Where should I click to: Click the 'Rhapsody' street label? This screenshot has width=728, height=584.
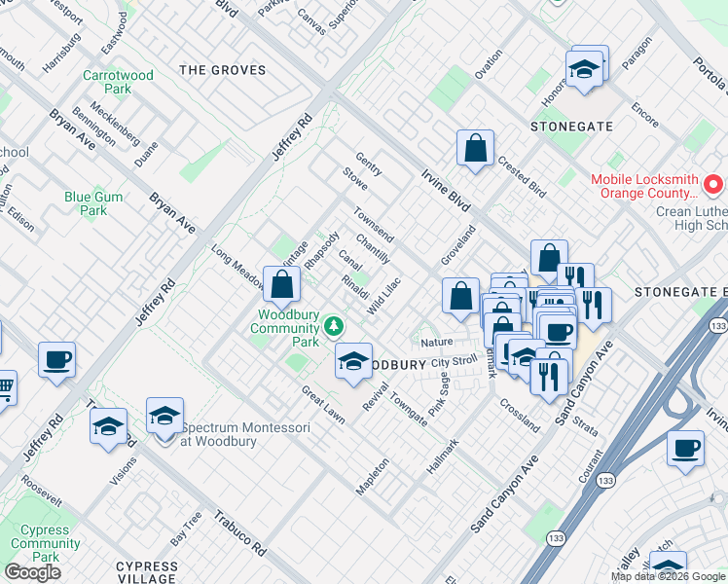(321, 251)
